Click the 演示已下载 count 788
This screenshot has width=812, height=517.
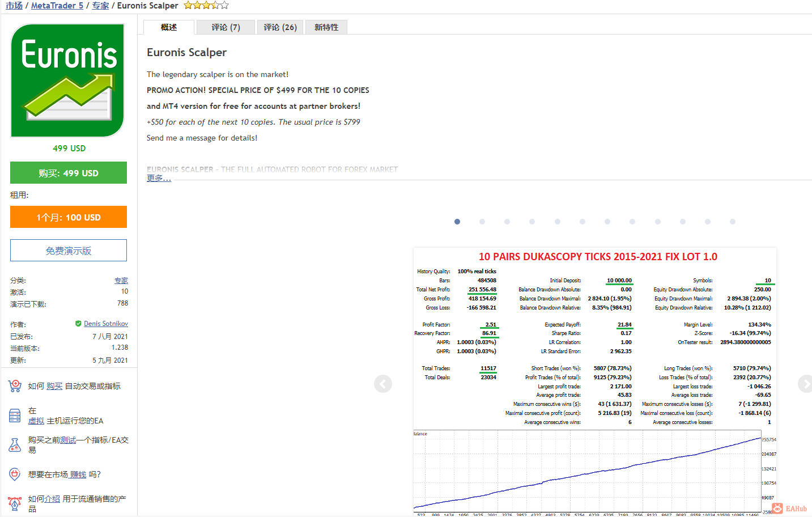click(122, 303)
